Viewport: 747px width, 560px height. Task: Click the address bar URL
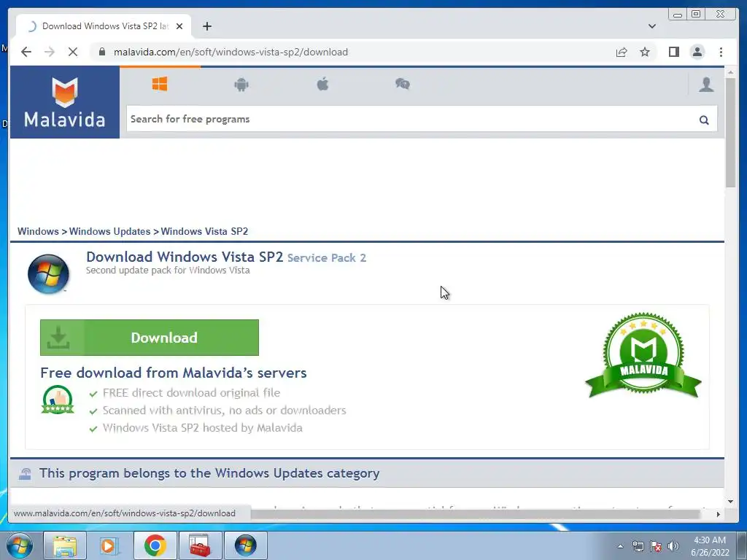(x=231, y=52)
